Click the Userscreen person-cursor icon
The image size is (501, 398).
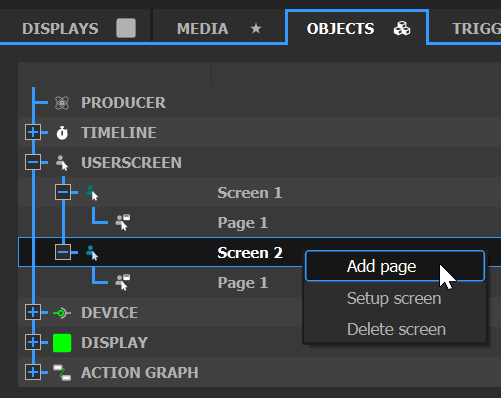click(x=62, y=163)
